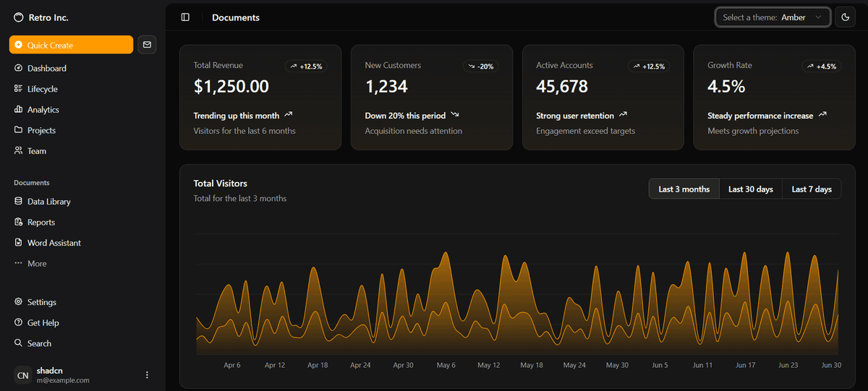Click the mail inbox icon button
This screenshot has height=391, width=868.
[147, 45]
